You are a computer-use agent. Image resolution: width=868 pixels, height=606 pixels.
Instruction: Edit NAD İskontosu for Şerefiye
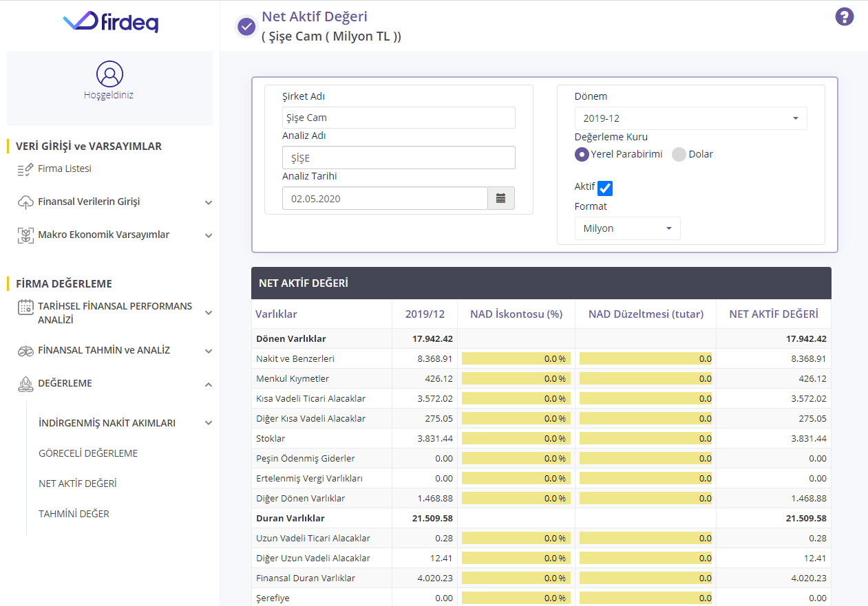point(516,598)
